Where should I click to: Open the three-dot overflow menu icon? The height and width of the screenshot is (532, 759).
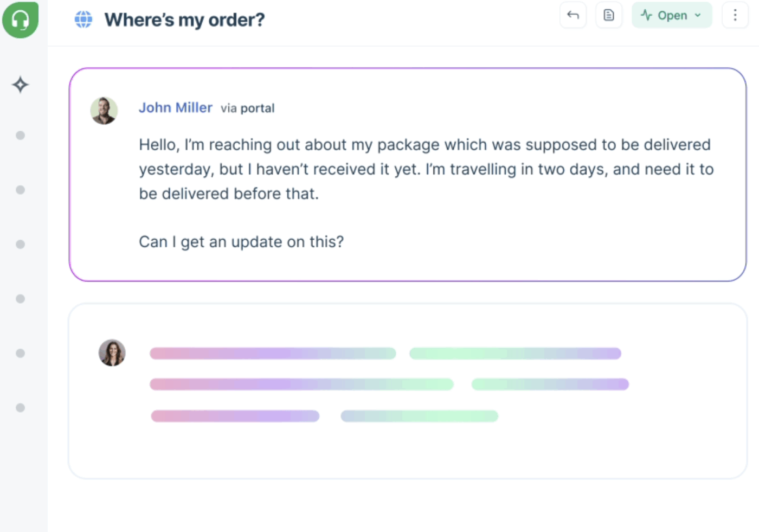pos(735,15)
